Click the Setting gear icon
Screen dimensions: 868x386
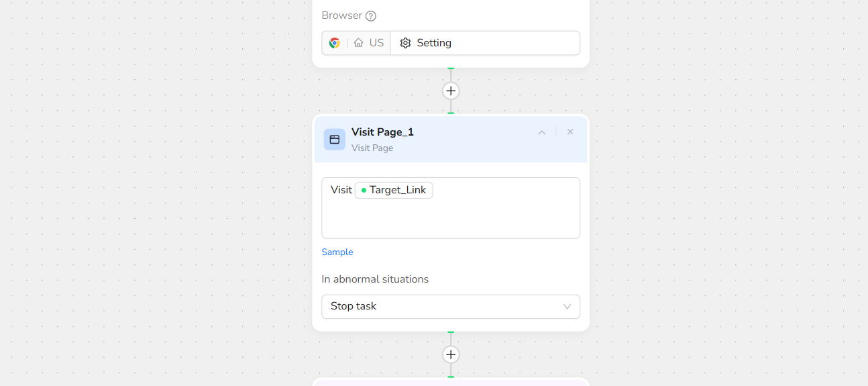pyautogui.click(x=405, y=43)
